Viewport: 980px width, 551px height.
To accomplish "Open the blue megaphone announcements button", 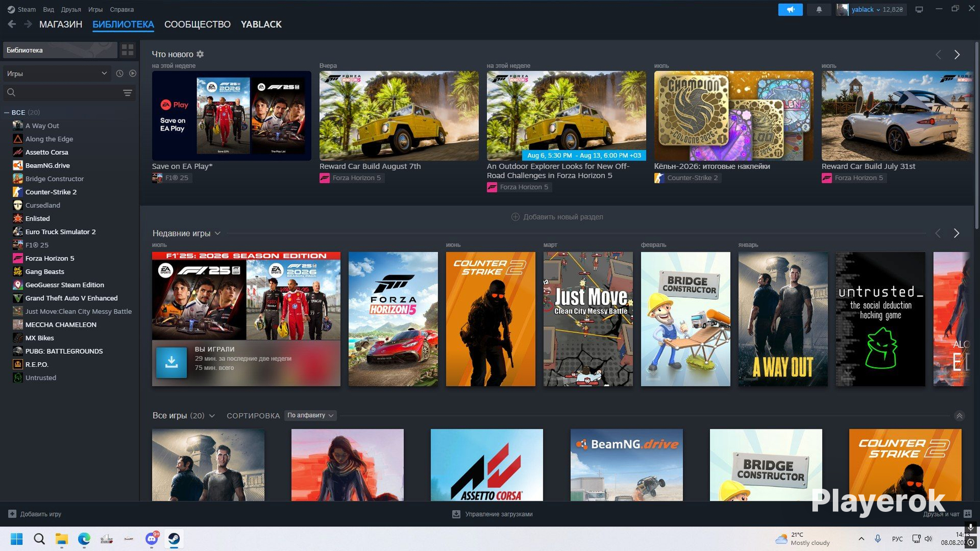I will (x=790, y=9).
